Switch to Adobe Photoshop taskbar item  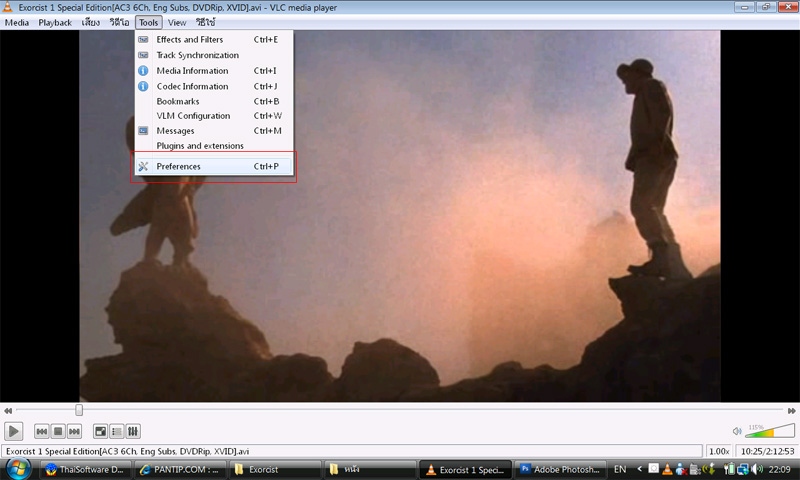click(x=560, y=469)
